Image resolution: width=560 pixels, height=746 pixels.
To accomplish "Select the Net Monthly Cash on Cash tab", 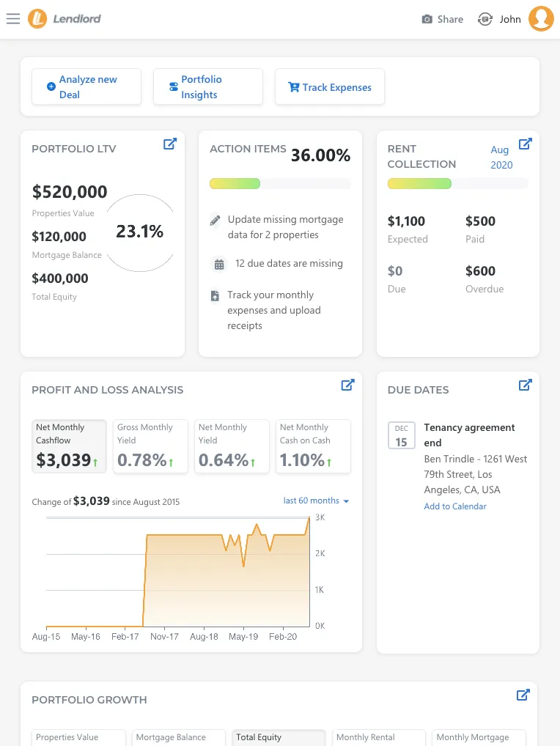I will (x=313, y=446).
